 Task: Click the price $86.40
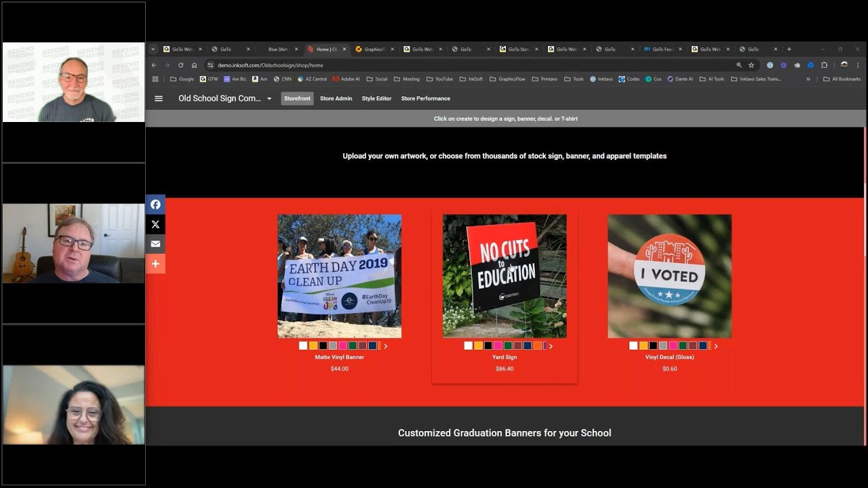point(505,369)
